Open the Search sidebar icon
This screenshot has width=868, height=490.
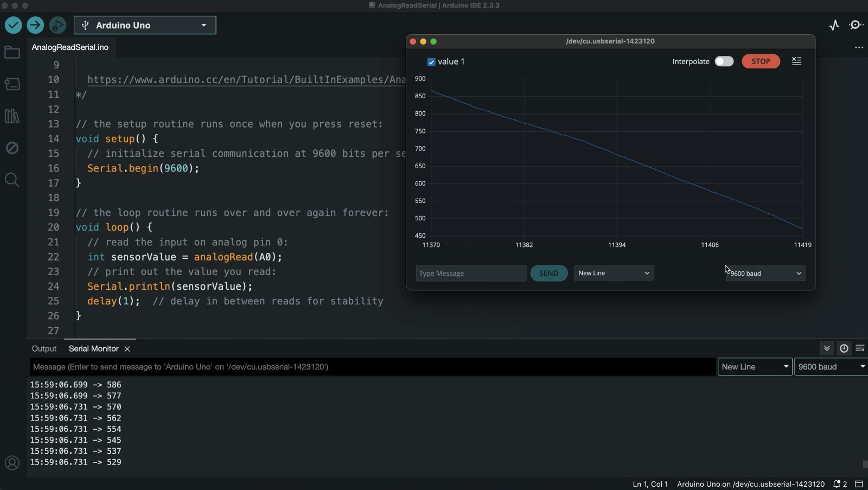[x=12, y=180]
